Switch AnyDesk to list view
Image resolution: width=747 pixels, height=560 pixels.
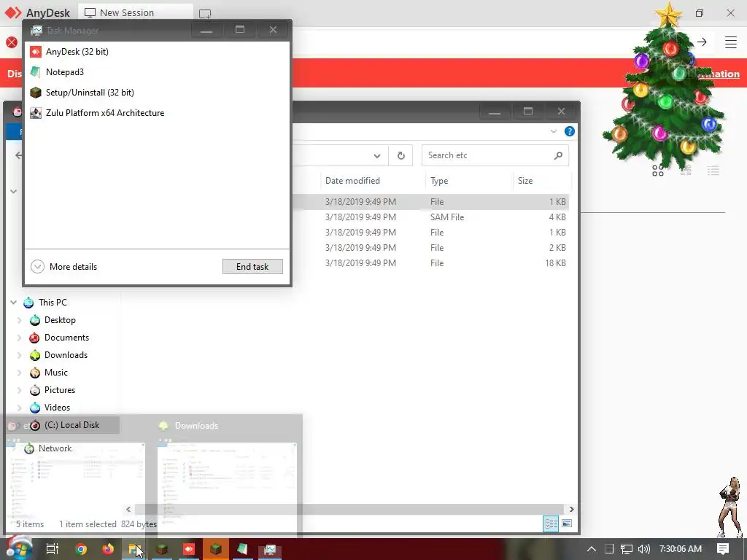point(713,171)
